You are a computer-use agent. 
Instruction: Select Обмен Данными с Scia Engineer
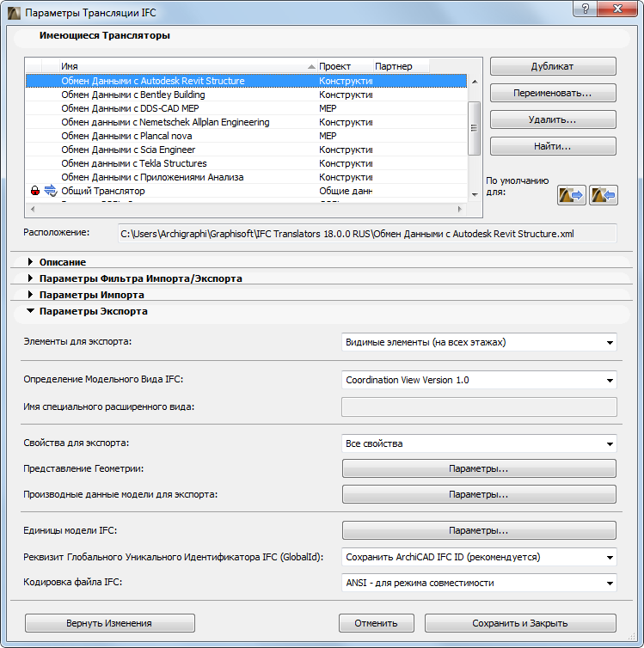point(247,150)
